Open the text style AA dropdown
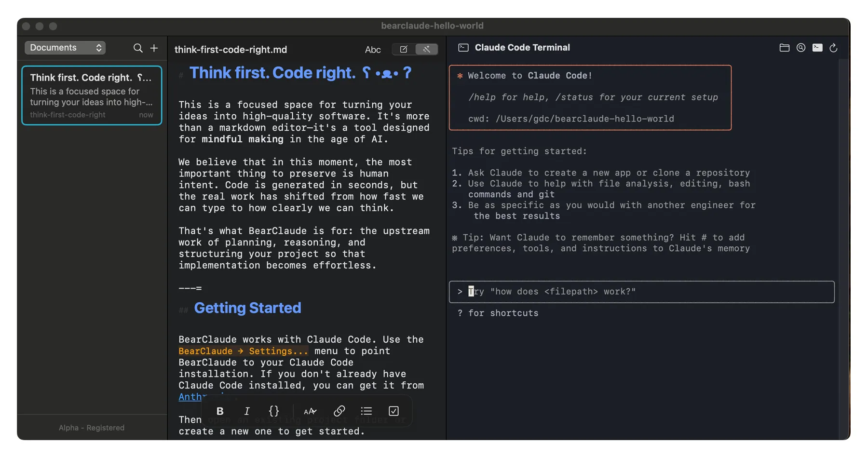The height and width of the screenshot is (458, 868). (x=310, y=411)
